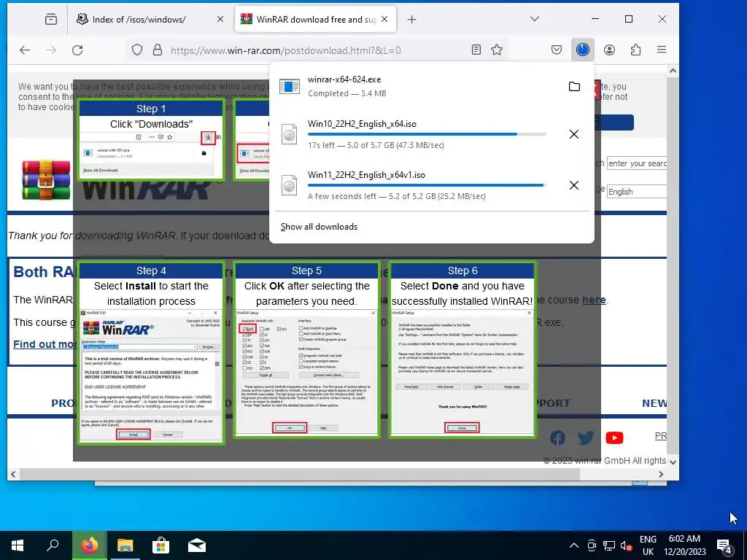This screenshot has width=747, height=560.
Task: Open the 'Find out more' link
Action: [x=44, y=344]
